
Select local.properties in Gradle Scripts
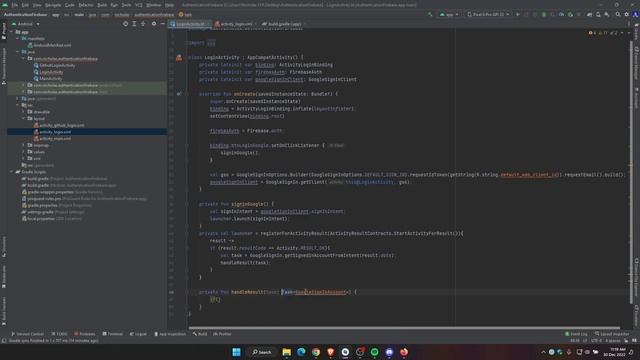(x=51, y=219)
